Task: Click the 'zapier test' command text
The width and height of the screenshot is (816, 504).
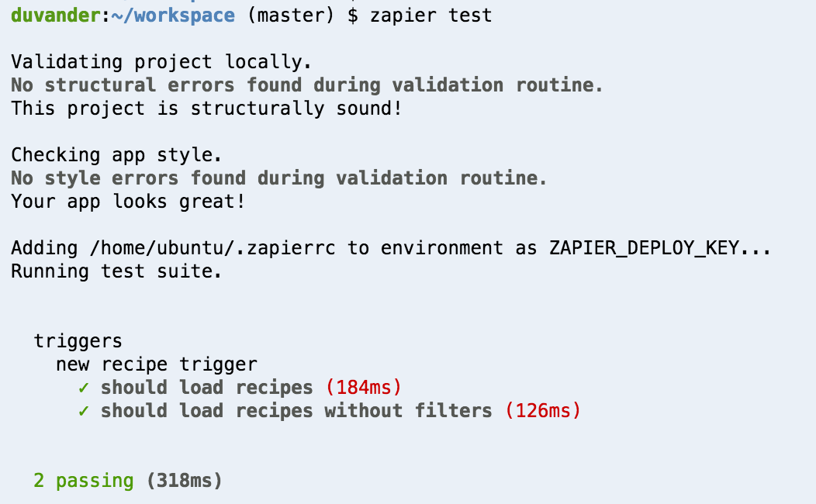Action: pos(431,15)
